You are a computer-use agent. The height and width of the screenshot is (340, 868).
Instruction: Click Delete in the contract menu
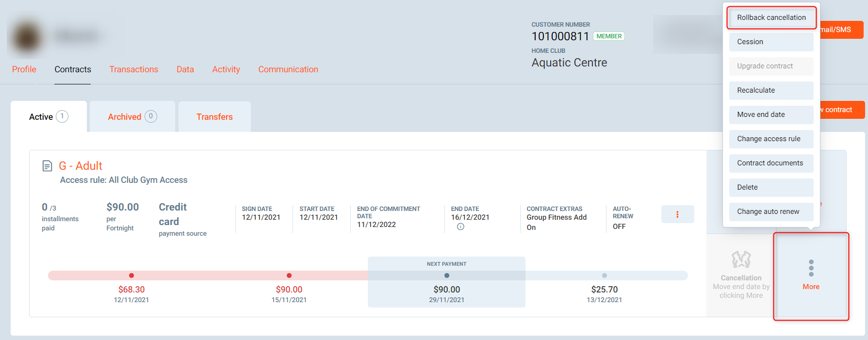(771, 187)
